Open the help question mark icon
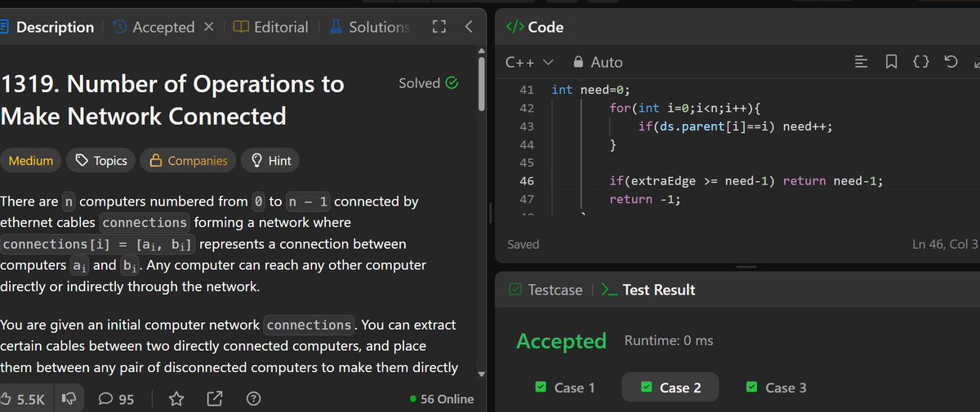980x412 pixels. [253, 399]
